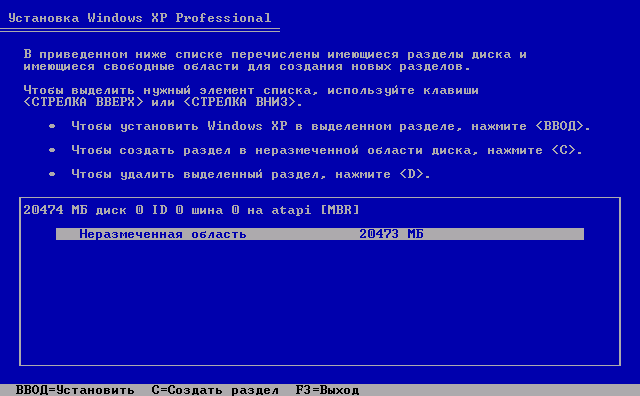Click the paragraph starting 'В приведенном ниже списке'
Screen dimensions: 640x396
tap(275, 60)
